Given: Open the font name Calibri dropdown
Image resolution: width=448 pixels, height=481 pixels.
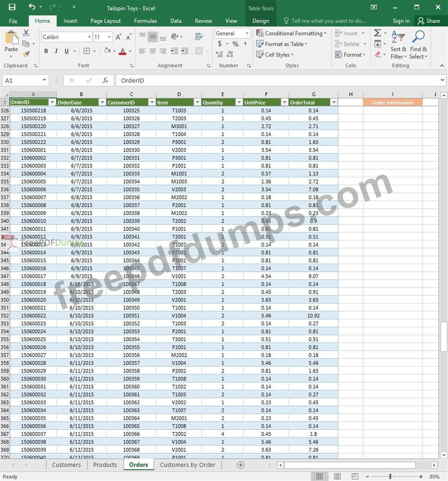Looking at the screenshot, I should click(x=89, y=37).
